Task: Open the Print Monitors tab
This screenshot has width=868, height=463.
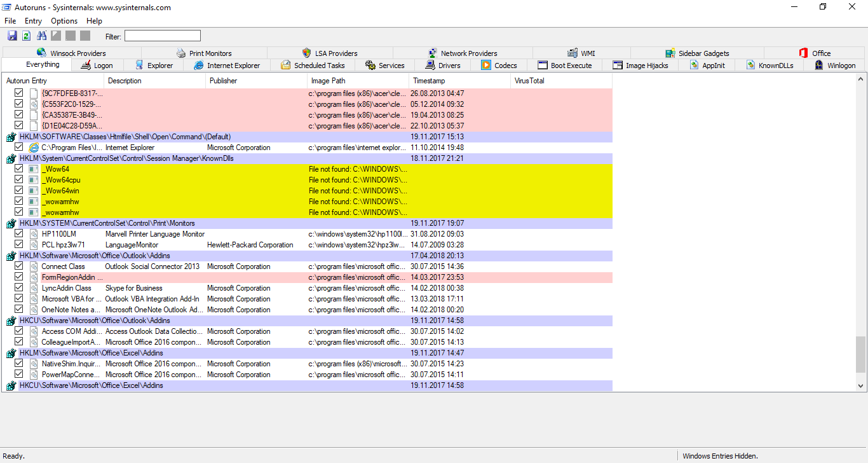Action: pos(204,53)
